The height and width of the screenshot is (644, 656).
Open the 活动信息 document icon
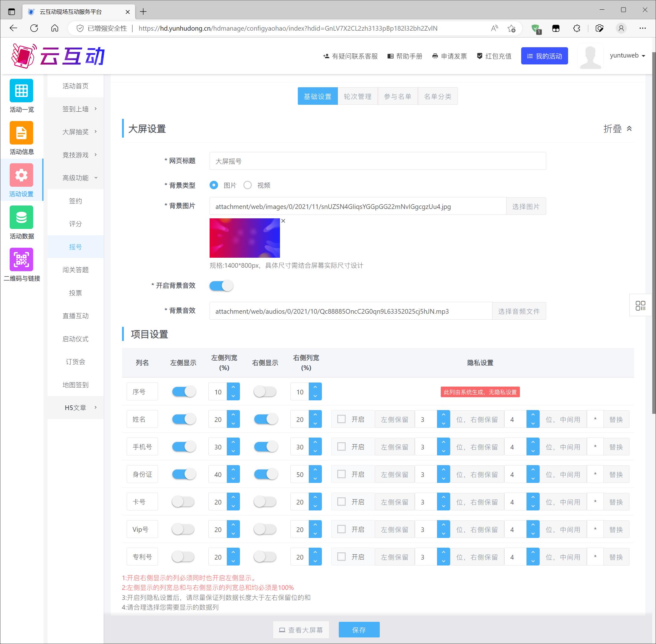coord(21,133)
